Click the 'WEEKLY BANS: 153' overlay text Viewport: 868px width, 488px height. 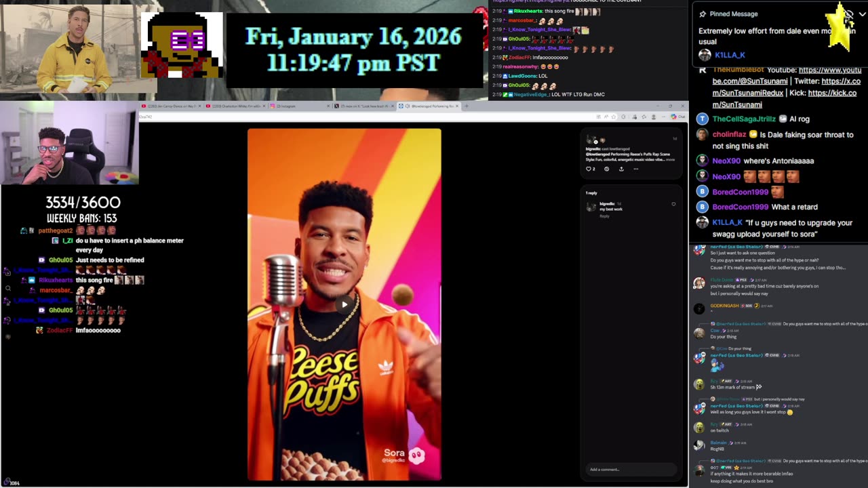82,218
